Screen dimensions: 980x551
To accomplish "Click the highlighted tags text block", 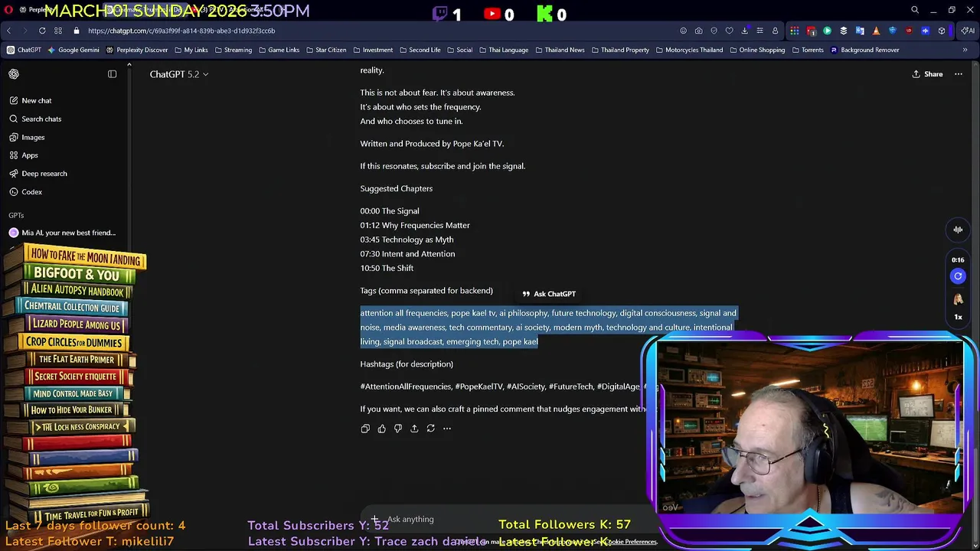I will [x=548, y=328].
